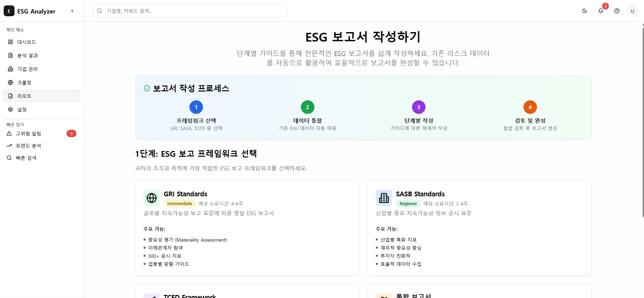Click the 기업 관리 building icon

pos(10,69)
